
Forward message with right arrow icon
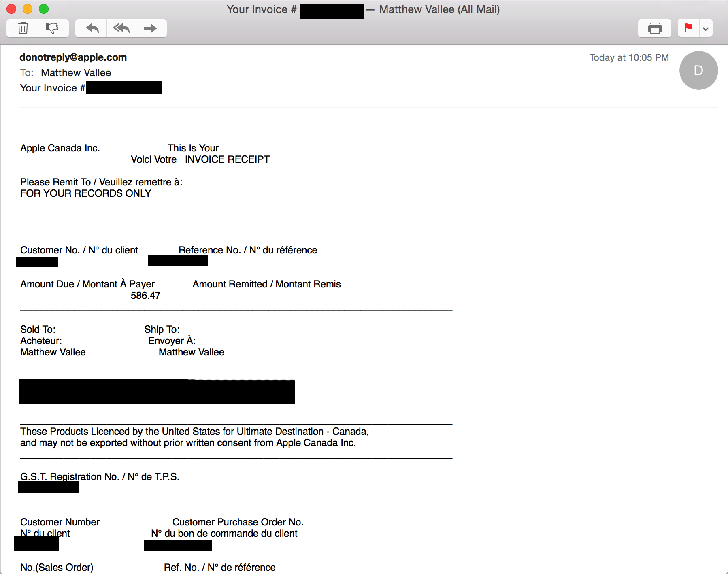(x=151, y=28)
